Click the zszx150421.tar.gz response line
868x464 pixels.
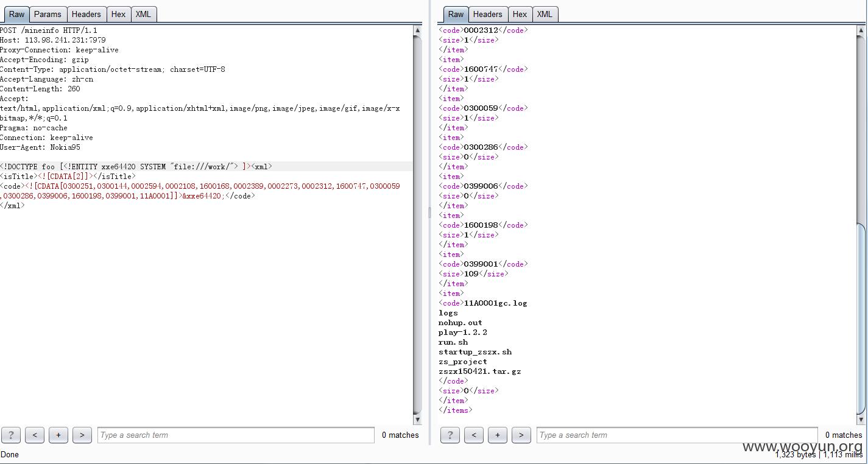pyautogui.click(x=480, y=371)
